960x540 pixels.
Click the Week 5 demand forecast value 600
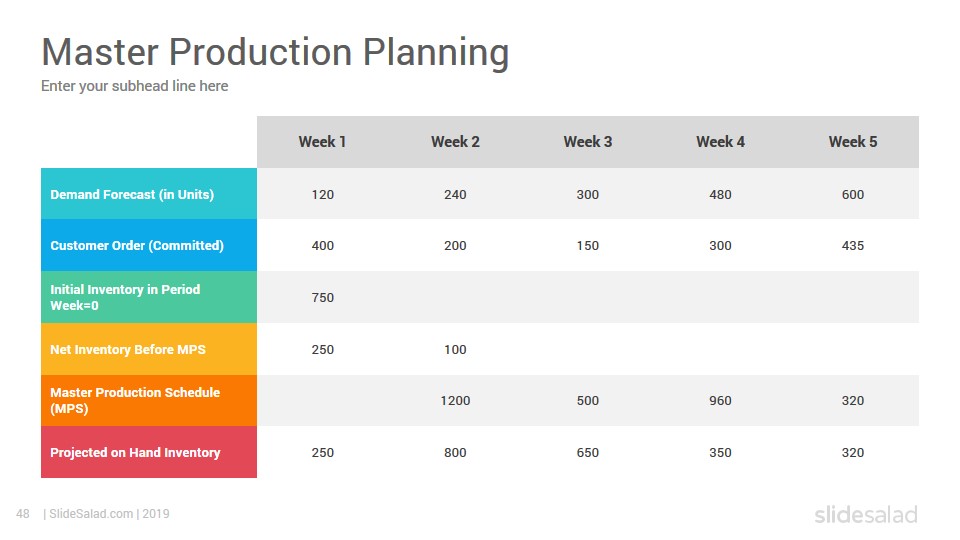point(853,195)
